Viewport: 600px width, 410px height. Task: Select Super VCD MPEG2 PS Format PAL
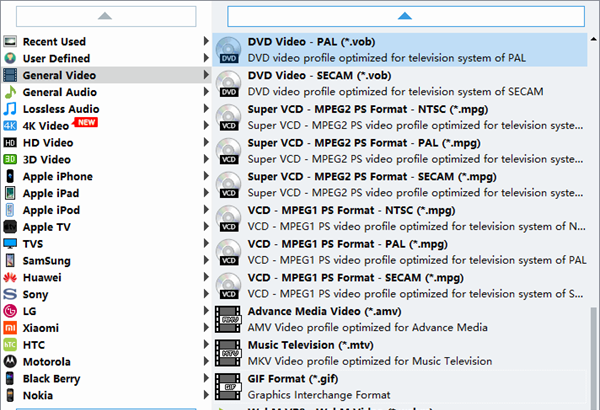pos(400,151)
